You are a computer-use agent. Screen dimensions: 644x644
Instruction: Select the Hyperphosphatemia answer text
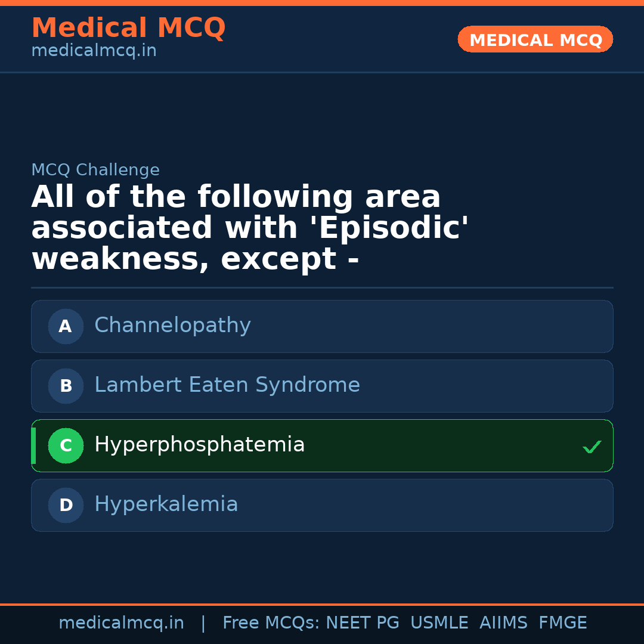pos(199,445)
